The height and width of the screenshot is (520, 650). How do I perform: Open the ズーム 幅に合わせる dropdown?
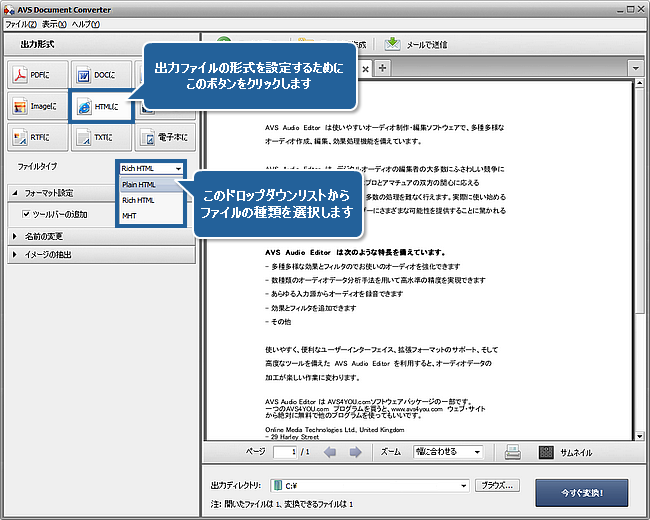tap(448, 452)
